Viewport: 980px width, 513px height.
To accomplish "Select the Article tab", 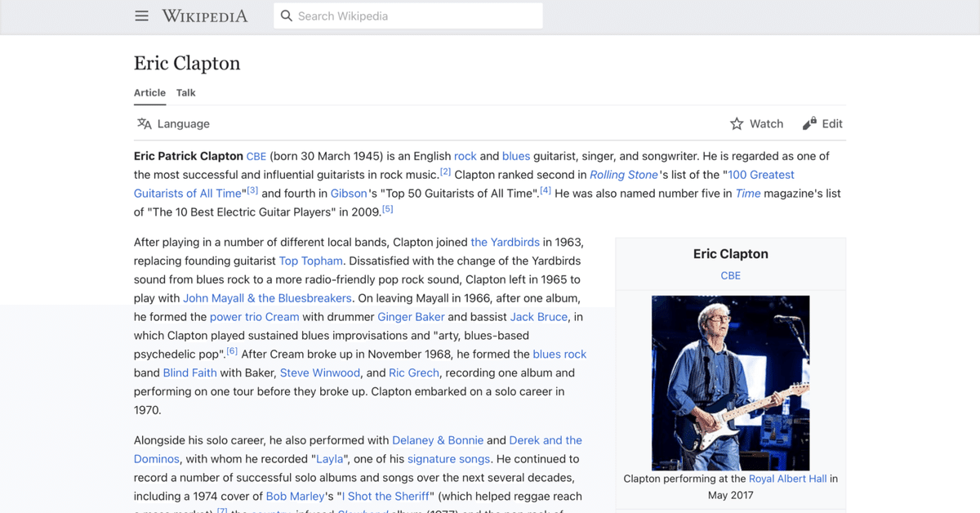I will (149, 93).
